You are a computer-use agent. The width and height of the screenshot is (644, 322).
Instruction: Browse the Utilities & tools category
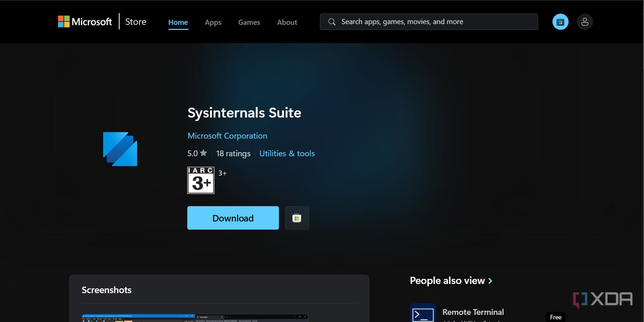(x=287, y=153)
